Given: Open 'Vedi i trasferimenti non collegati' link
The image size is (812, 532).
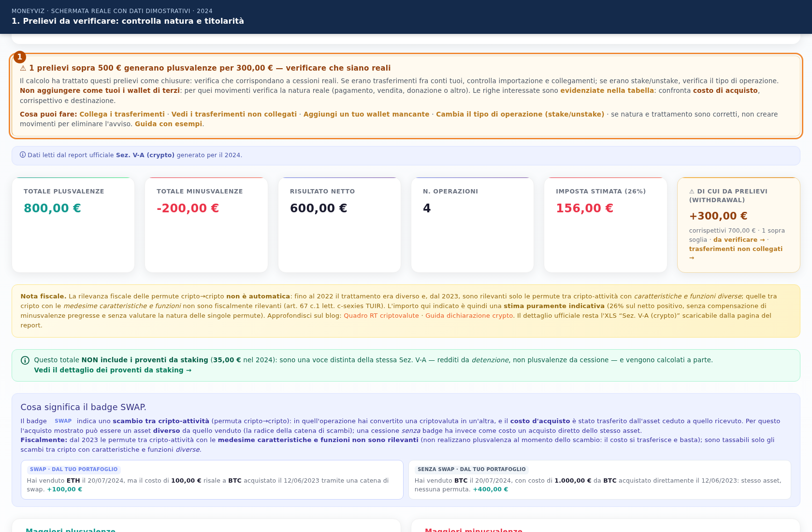Looking at the screenshot, I should pyautogui.click(x=234, y=114).
